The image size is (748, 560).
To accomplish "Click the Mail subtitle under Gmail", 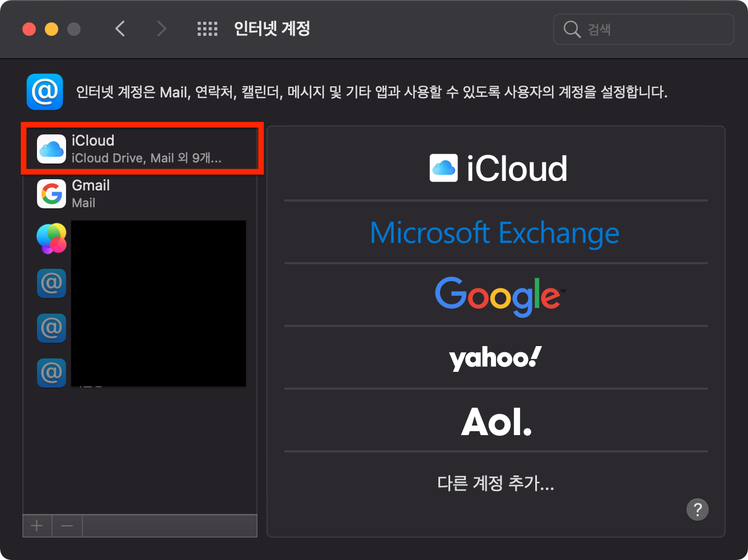I will (x=84, y=203).
